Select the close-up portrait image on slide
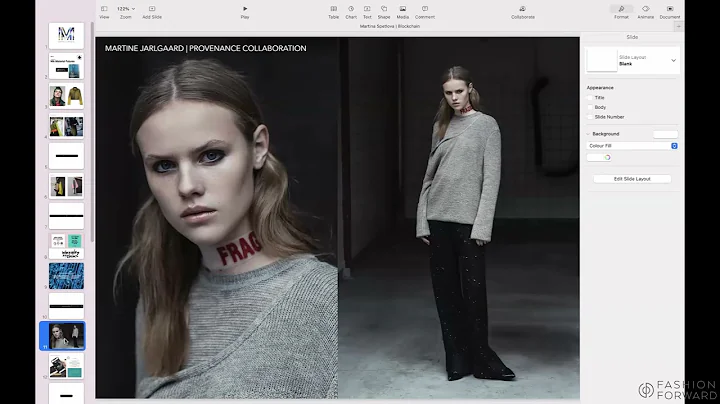720x404 pixels. click(217, 218)
